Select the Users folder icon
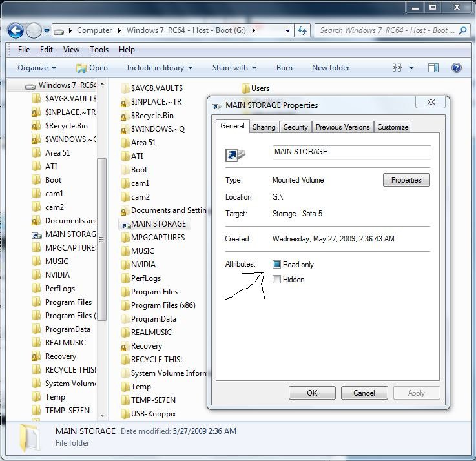Screen dimensions: 476x461 (x=245, y=88)
